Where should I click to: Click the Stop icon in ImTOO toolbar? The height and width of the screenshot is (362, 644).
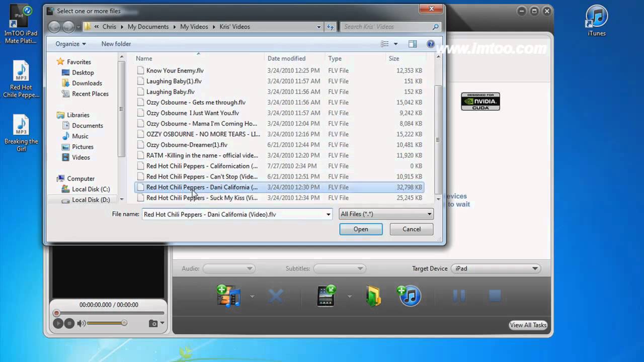pyautogui.click(x=495, y=296)
